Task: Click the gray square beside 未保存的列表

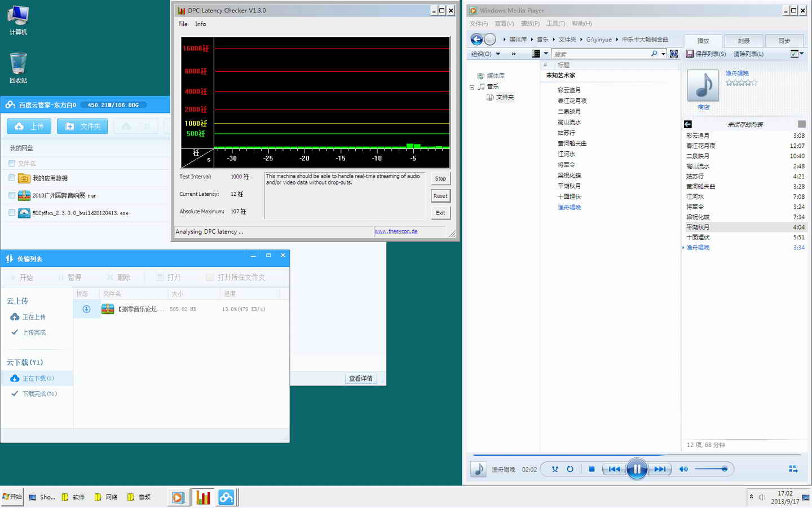Action: coord(802,124)
